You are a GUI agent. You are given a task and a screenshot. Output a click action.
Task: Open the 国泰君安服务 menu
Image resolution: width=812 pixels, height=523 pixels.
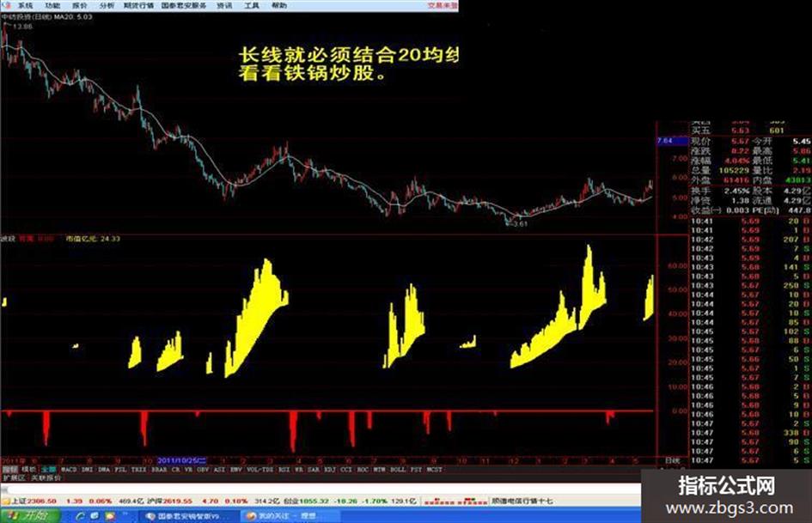tap(184, 6)
